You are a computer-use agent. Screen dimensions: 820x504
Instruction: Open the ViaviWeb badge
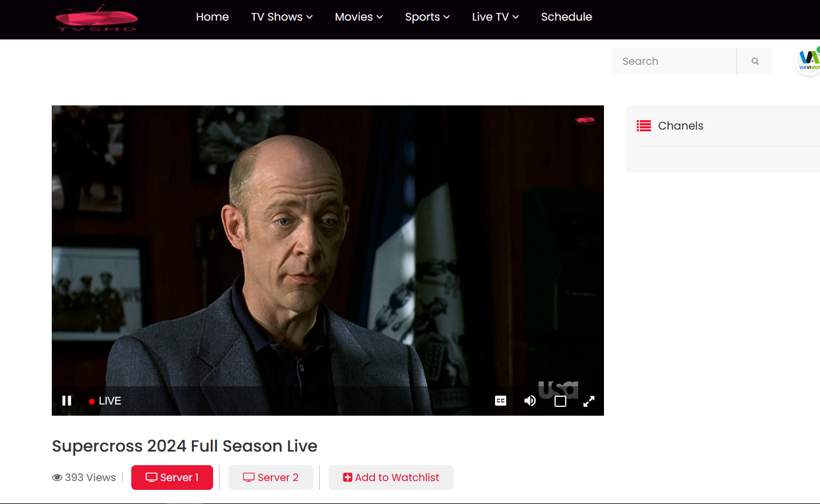coord(809,61)
